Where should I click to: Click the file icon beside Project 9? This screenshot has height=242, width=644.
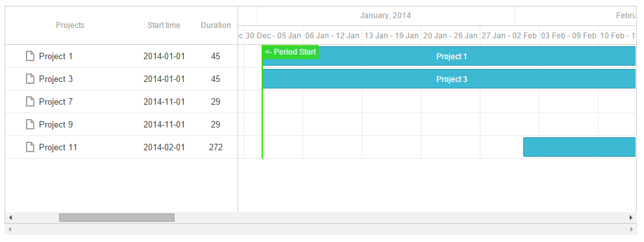(30, 124)
